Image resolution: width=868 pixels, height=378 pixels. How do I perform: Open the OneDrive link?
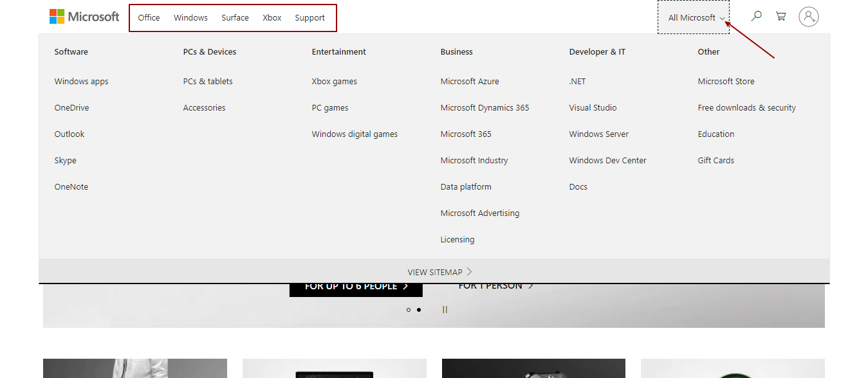71,107
